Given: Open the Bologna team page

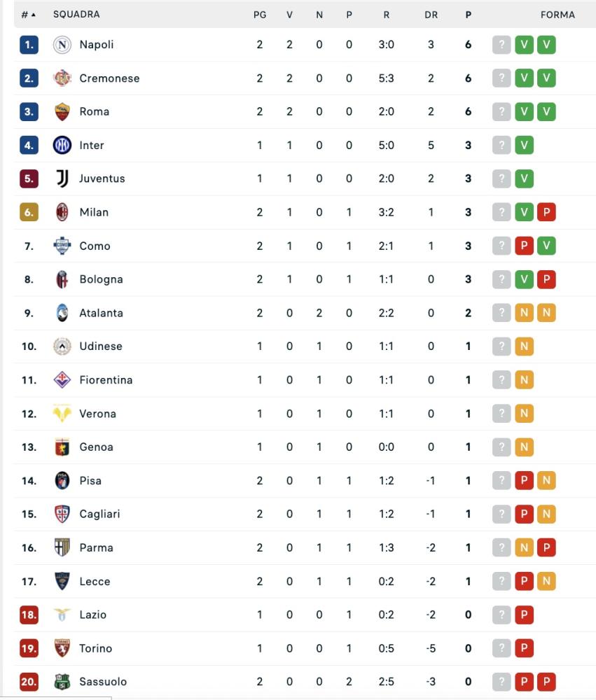Looking at the screenshot, I should 101,279.
